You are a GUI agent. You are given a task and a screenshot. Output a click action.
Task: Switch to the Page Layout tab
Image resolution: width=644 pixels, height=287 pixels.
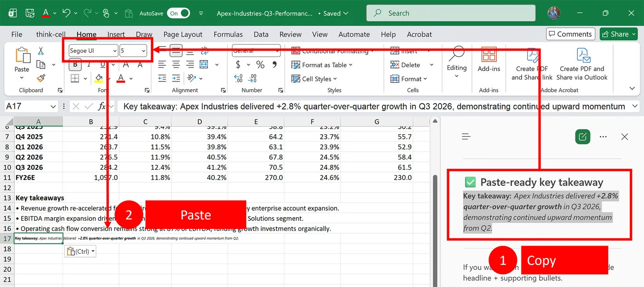click(183, 34)
